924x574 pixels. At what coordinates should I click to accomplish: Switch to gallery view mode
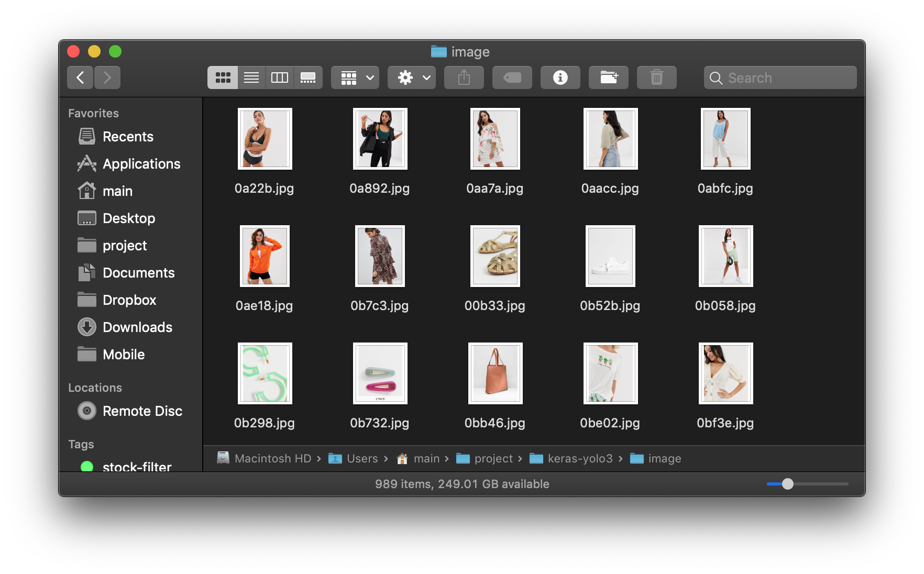point(308,78)
